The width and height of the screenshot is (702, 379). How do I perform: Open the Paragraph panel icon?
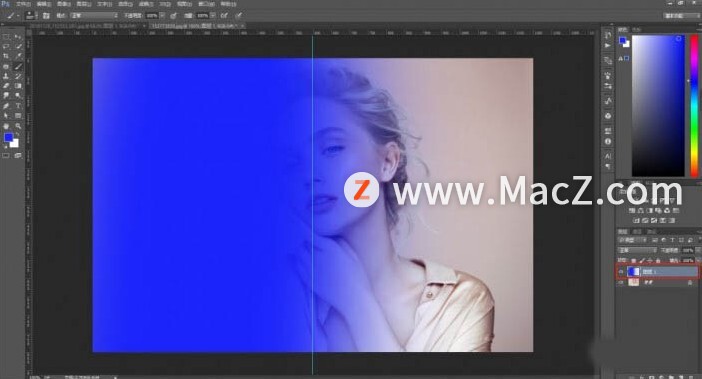tap(608, 166)
